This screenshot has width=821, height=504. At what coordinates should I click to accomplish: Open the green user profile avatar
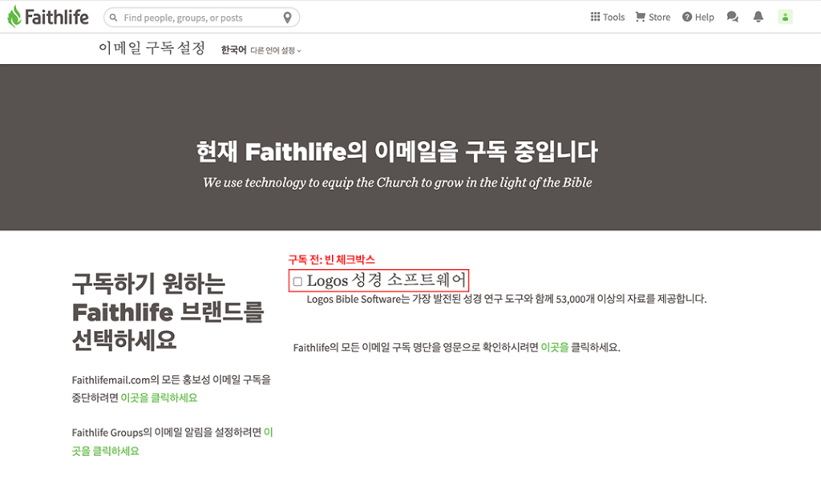pyautogui.click(x=785, y=17)
